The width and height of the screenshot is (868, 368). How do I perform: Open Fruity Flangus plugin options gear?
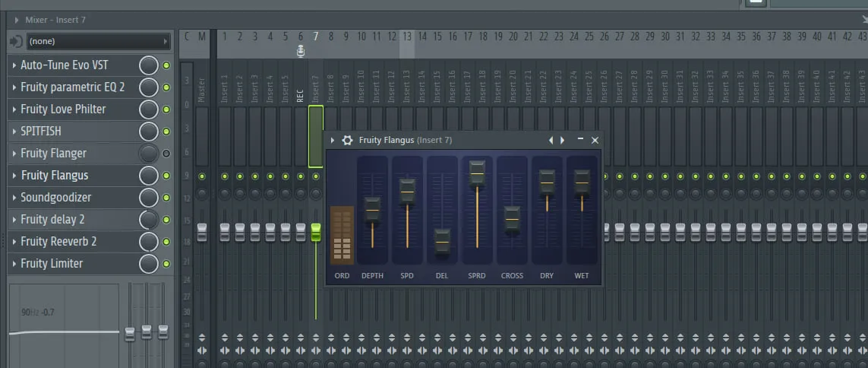tap(347, 140)
